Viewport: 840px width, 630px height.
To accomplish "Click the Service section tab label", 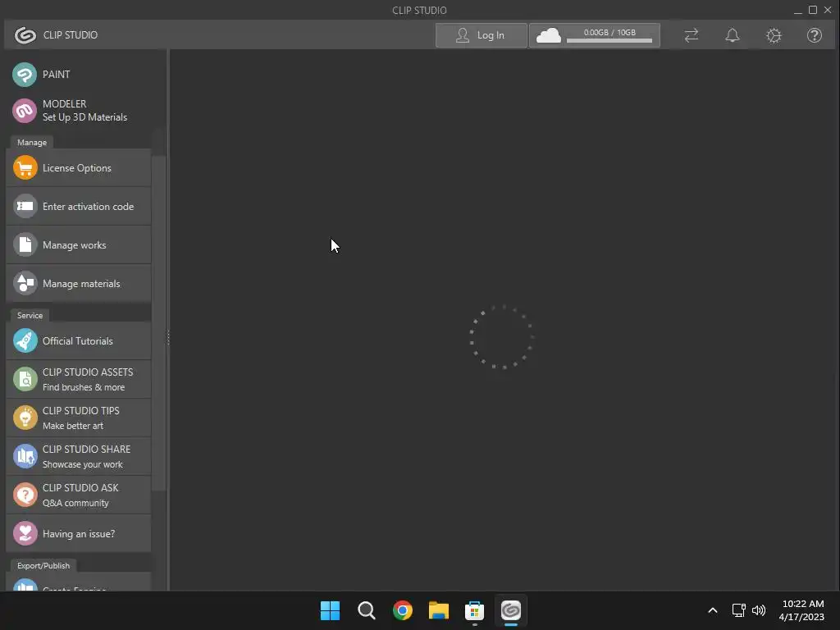I will 30,316.
